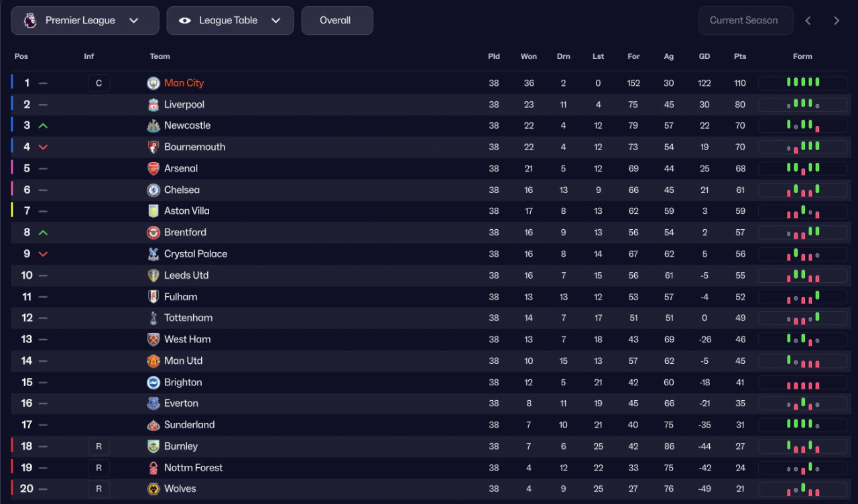
Task: Sort table by Pts column header
Action: pyautogui.click(x=739, y=56)
